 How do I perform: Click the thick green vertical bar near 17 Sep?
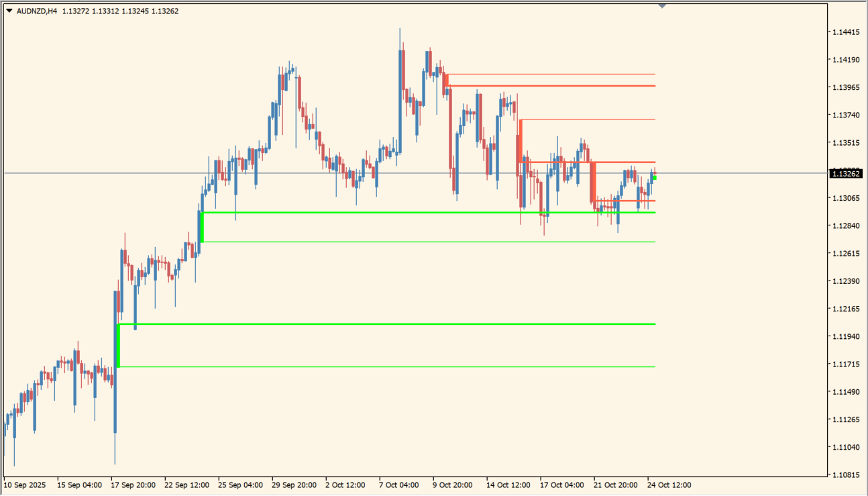(x=118, y=346)
